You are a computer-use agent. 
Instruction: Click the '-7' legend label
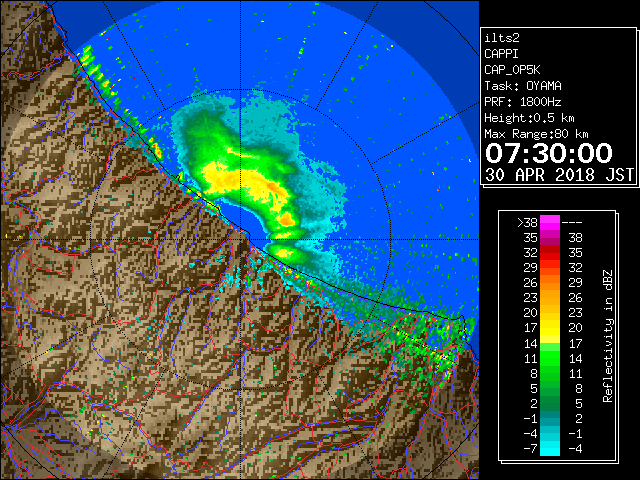[x=530, y=448]
